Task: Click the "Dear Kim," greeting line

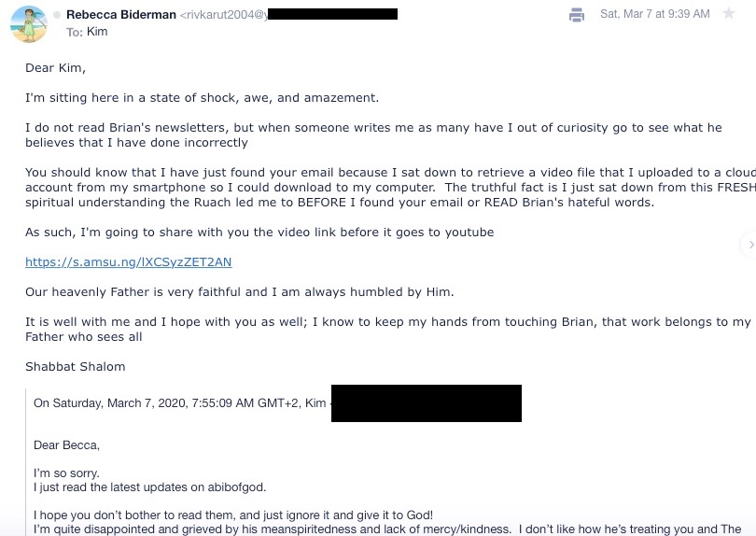Action: point(55,67)
